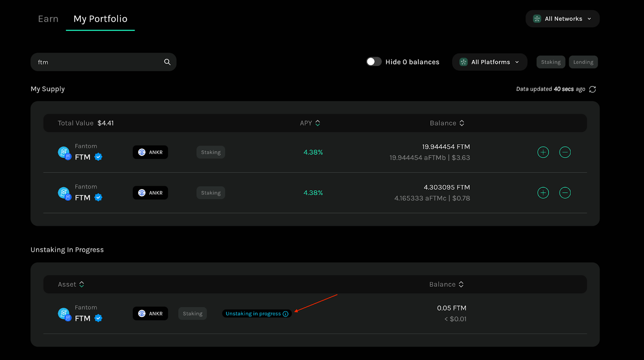644x360 pixels.
Task: Click the search field containing ftm
Action: coord(103,62)
